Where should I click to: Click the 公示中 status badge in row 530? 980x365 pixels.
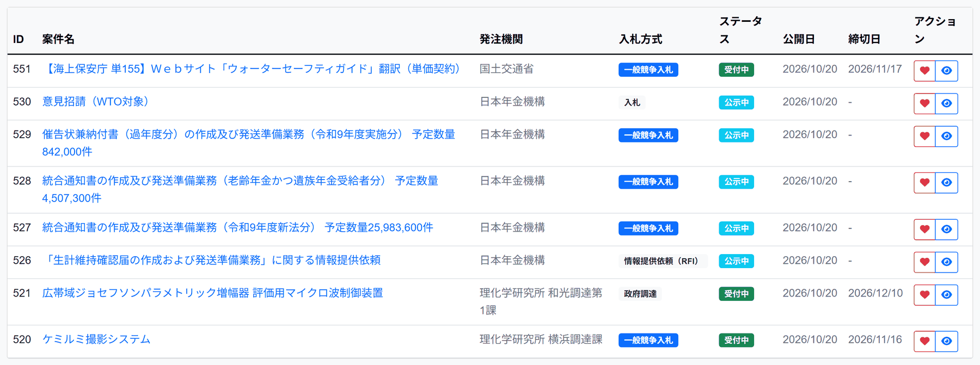(x=737, y=102)
